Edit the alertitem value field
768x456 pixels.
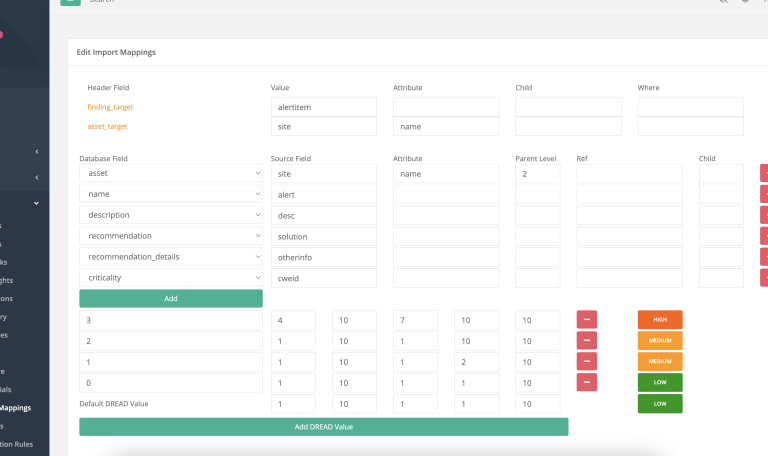tap(324, 107)
